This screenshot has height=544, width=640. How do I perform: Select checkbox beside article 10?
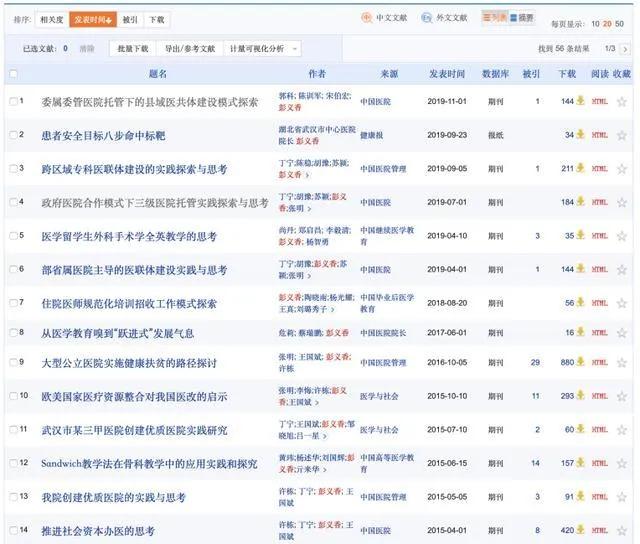(13, 396)
